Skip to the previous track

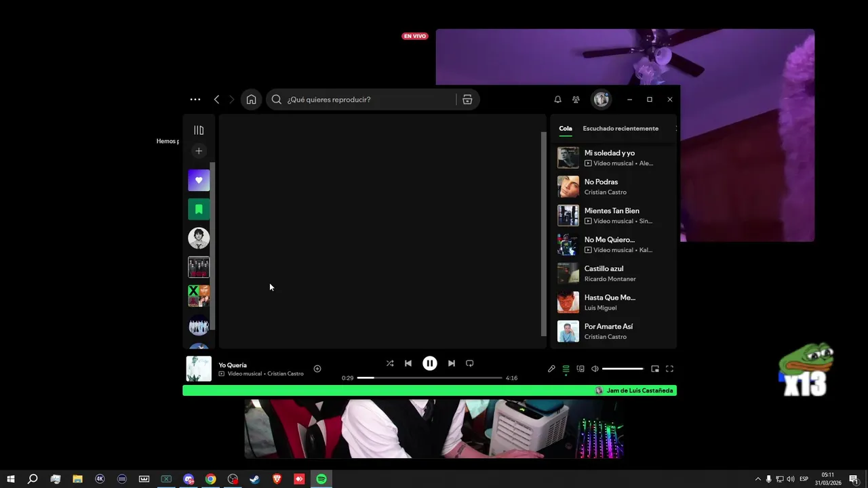(408, 363)
